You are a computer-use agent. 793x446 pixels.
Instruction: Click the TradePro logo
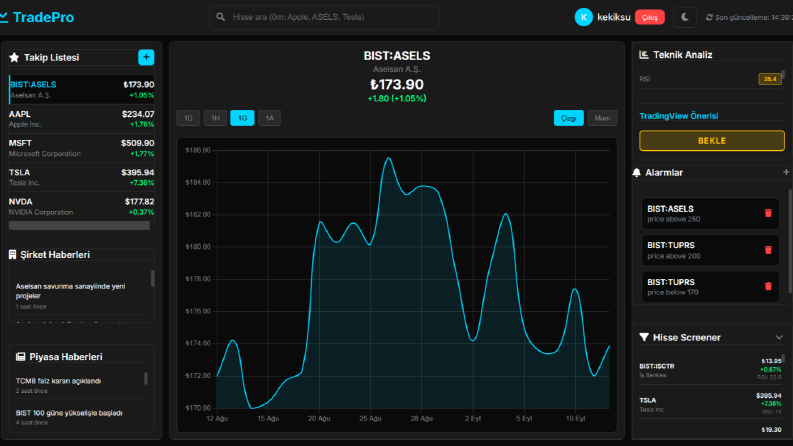(x=37, y=17)
